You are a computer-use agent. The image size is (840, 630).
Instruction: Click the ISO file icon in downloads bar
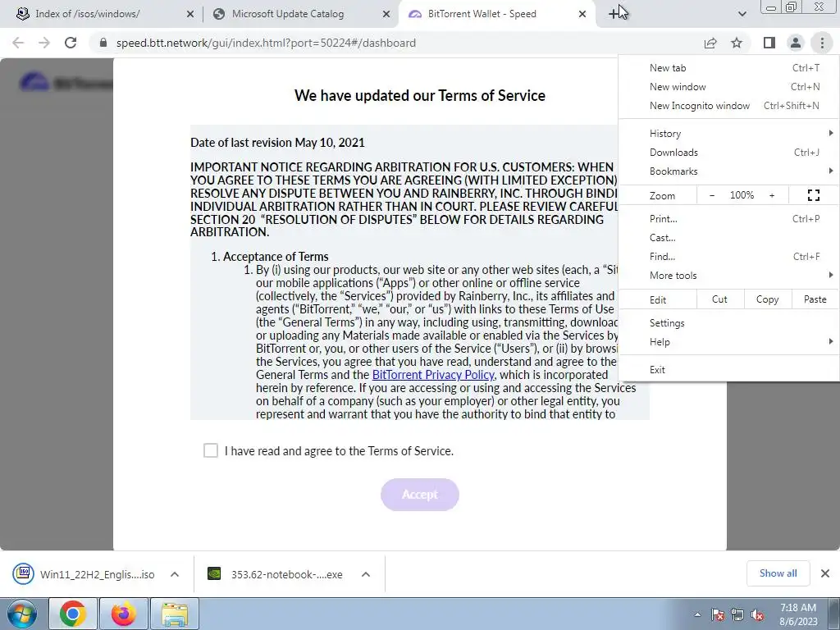pos(24,573)
